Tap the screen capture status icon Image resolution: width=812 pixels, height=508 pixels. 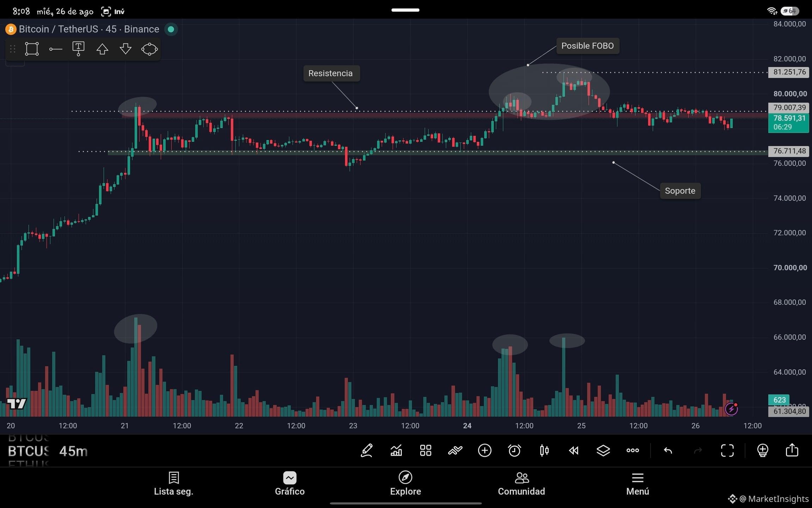click(106, 12)
